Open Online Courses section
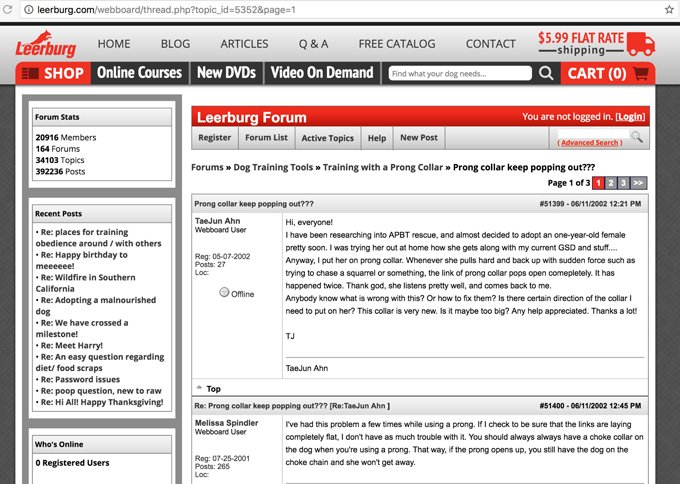The width and height of the screenshot is (680, 484). point(140,73)
